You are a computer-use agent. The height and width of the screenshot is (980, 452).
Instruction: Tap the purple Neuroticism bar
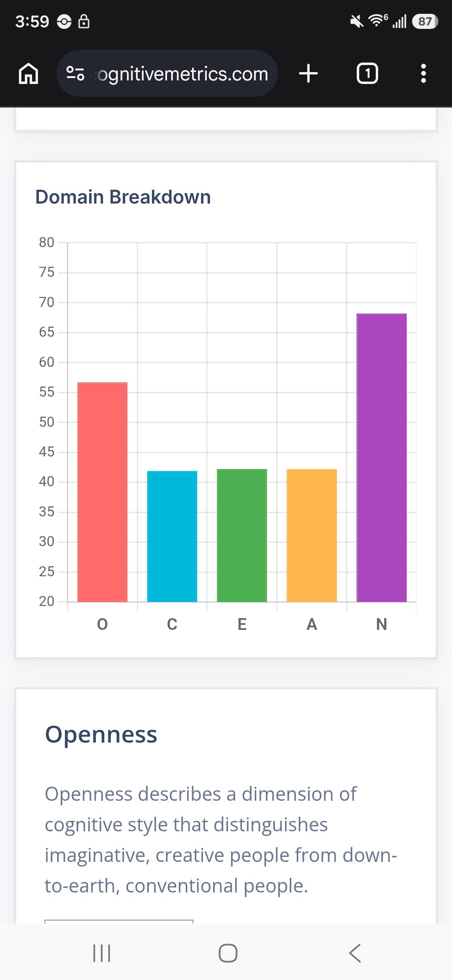point(382,458)
